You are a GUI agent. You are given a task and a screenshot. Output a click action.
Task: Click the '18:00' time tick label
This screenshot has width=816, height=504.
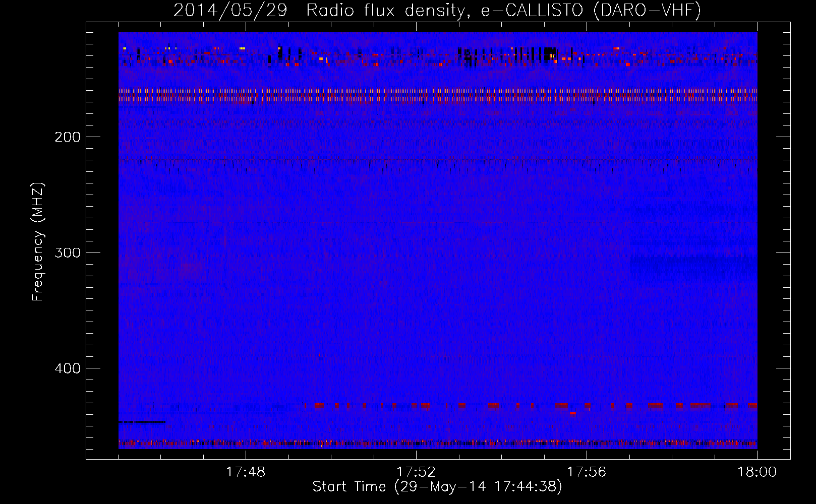point(757,472)
